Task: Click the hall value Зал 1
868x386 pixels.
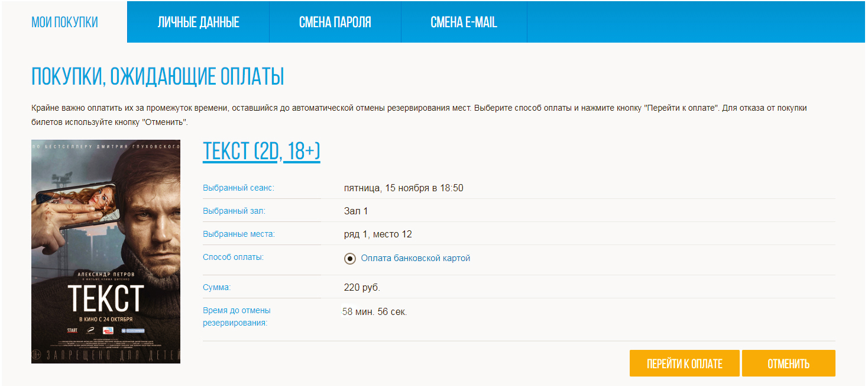Action: click(x=356, y=211)
